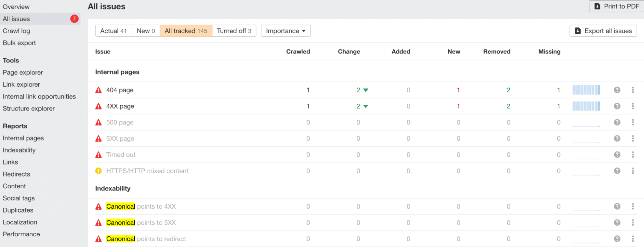Open the Performance report
Image resolution: width=644 pixels, height=247 pixels.
pos(21,234)
